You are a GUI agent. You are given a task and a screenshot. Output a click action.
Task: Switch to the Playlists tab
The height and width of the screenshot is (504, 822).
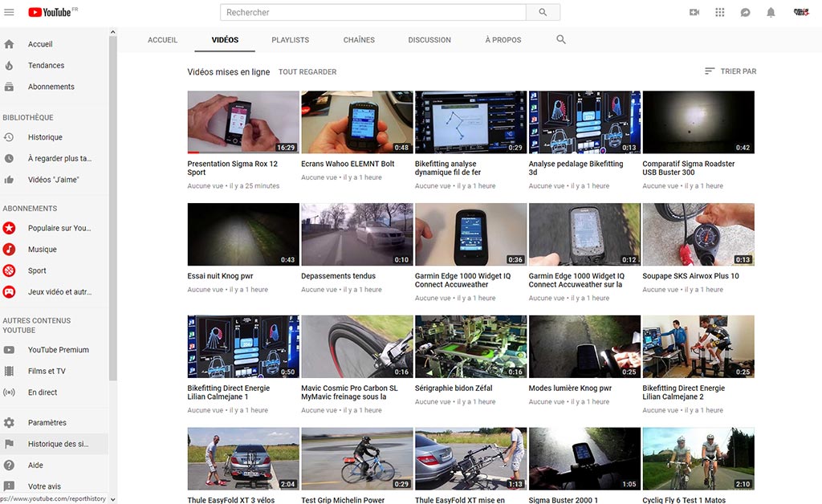(291, 40)
